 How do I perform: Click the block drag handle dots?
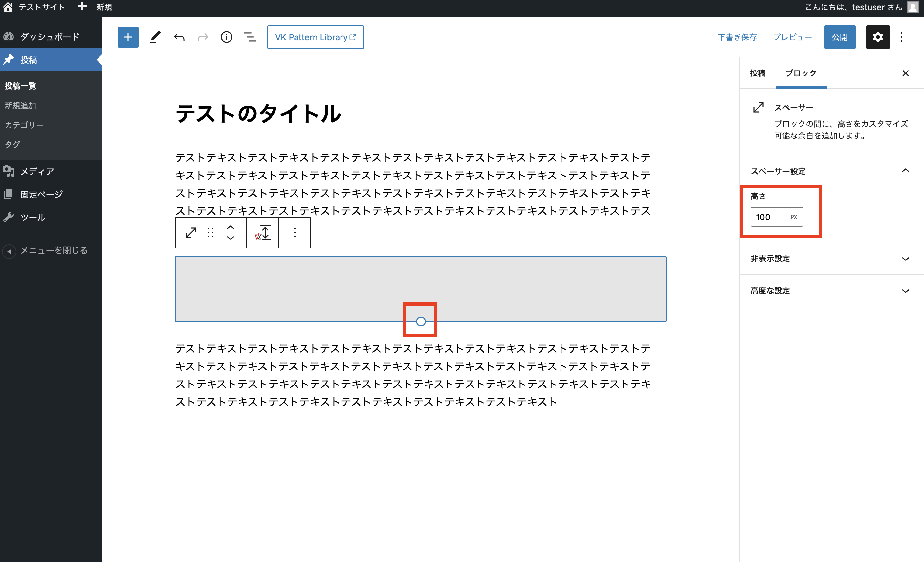[211, 233]
